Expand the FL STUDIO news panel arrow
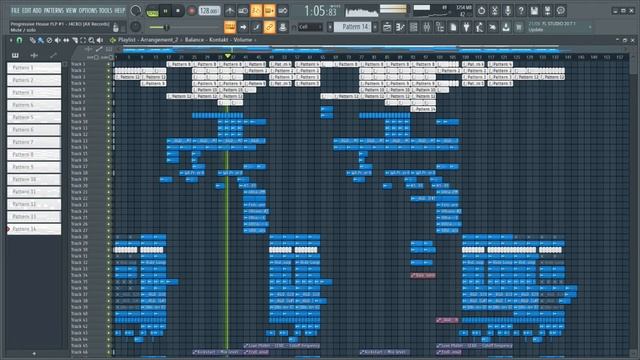The width and height of the screenshot is (640, 360). click(x=589, y=27)
